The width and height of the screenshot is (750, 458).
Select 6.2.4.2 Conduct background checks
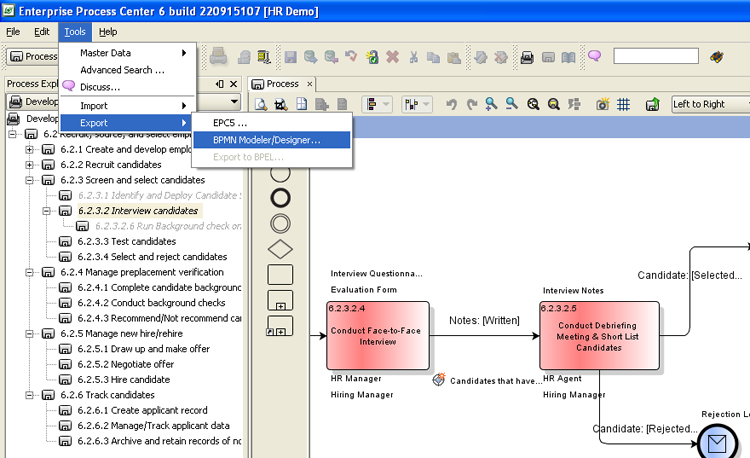pyautogui.click(x=151, y=303)
